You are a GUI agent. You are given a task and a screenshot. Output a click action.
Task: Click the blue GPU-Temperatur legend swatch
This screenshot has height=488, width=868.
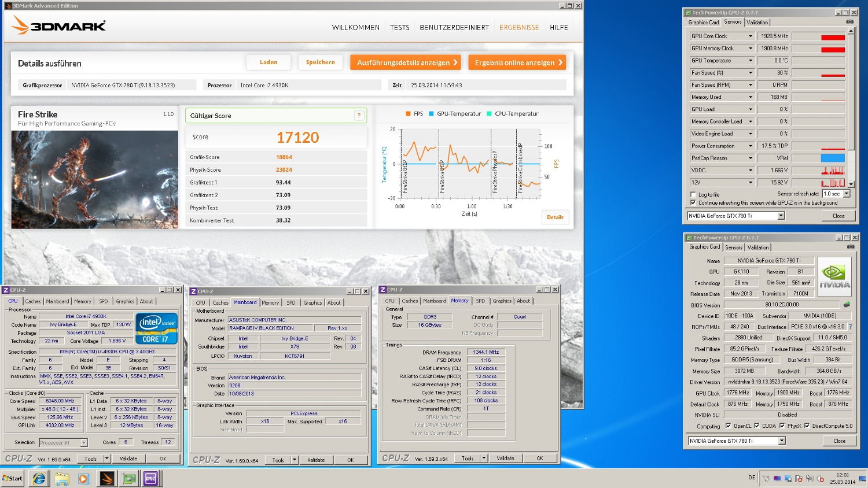coord(431,114)
